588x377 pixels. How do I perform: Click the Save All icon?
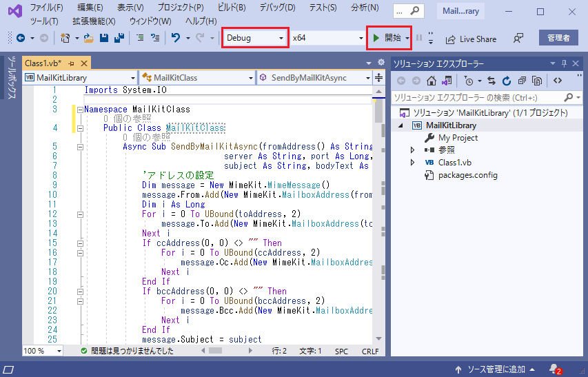point(119,38)
